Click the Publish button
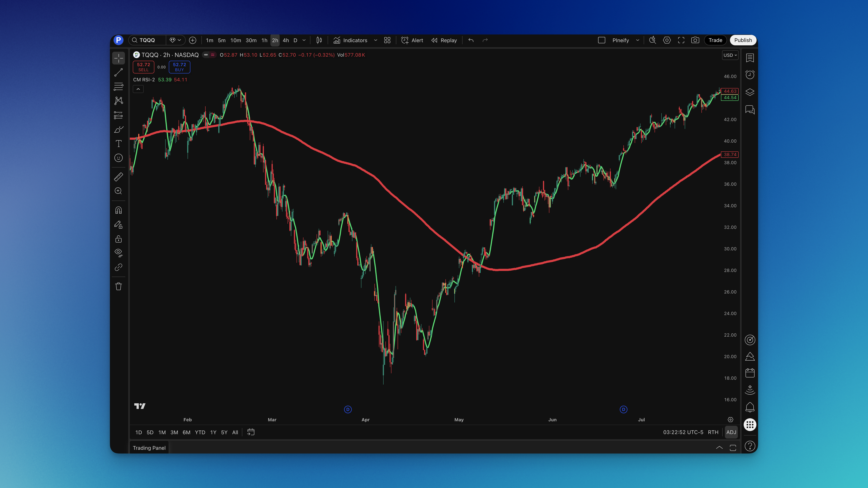Image resolution: width=868 pixels, height=488 pixels. tap(743, 40)
